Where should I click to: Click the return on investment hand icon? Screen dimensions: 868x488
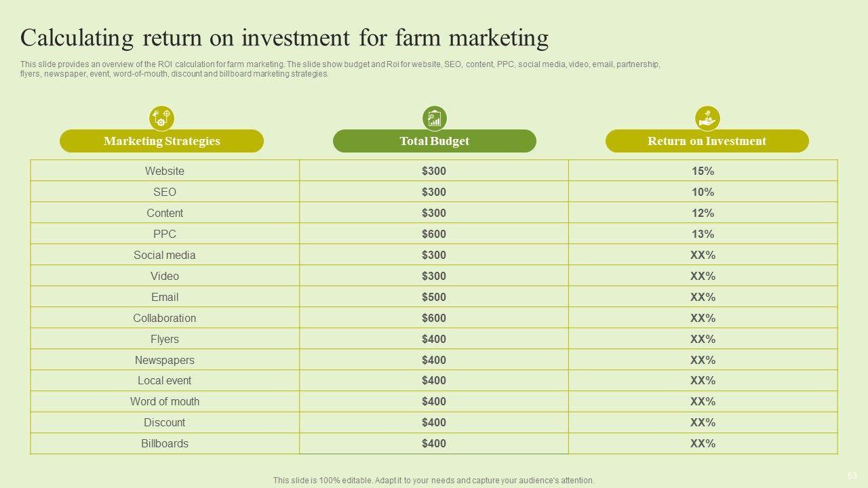click(x=707, y=118)
